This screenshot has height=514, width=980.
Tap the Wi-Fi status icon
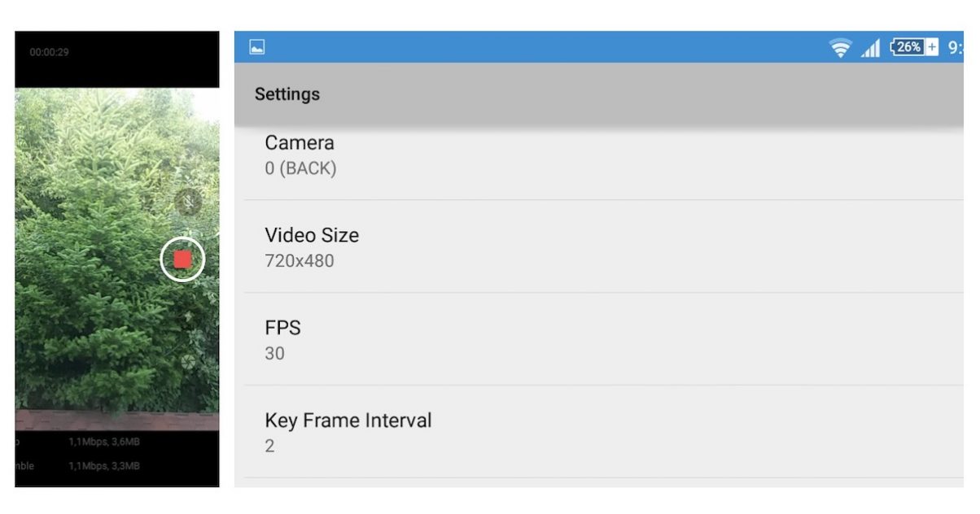(840, 48)
